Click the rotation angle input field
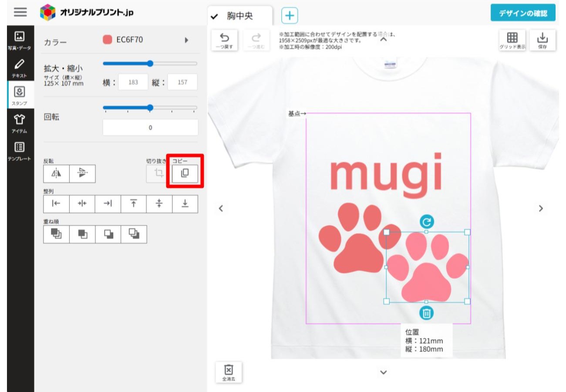This screenshot has height=392, width=566. click(150, 128)
